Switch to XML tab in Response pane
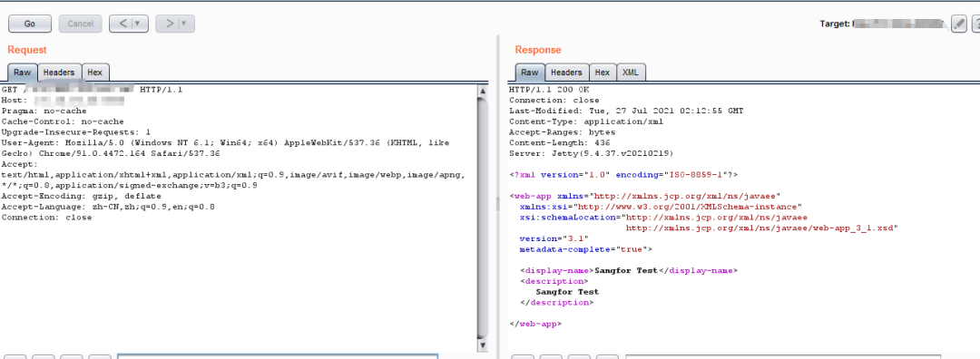The image size is (980, 359). [631, 73]
